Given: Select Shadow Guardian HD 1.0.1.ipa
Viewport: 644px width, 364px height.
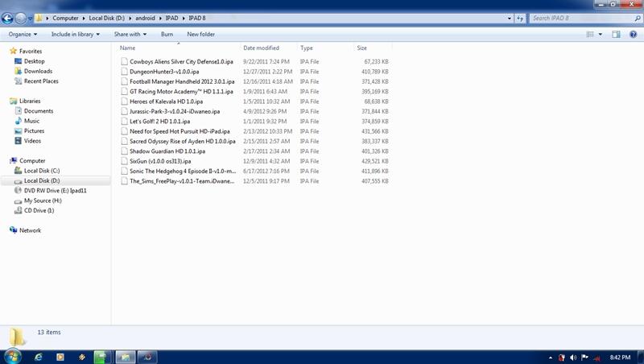Looking at the screenshot, I should 167,151.
